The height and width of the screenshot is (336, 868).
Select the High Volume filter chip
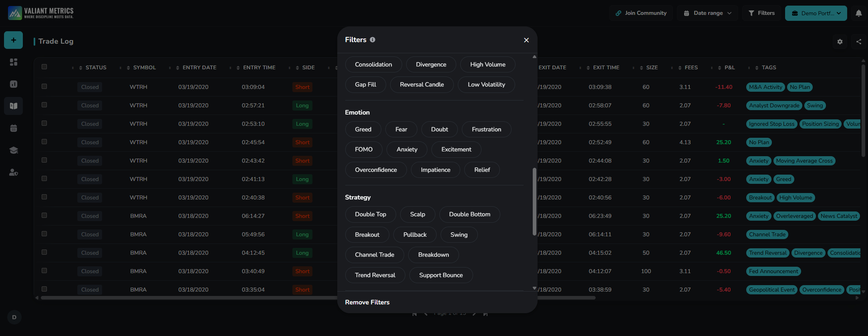[487, 64]
